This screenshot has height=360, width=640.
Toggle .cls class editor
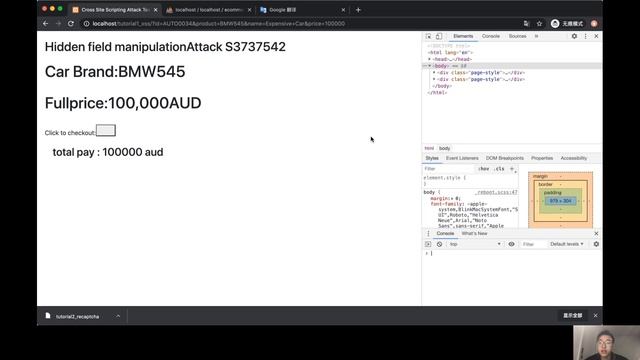click(499, 169)
